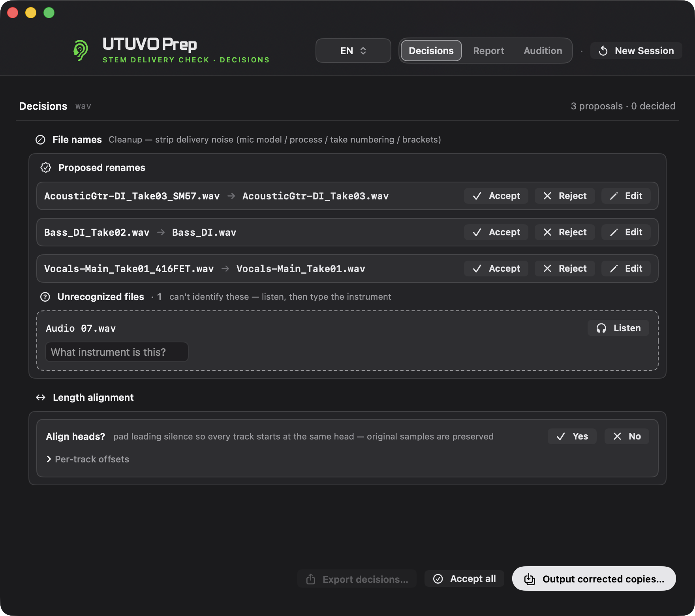Screen dimensions: 695x616
Task: Accept the Bass_DI rename proposal
Action: click(x=496, y=232)
